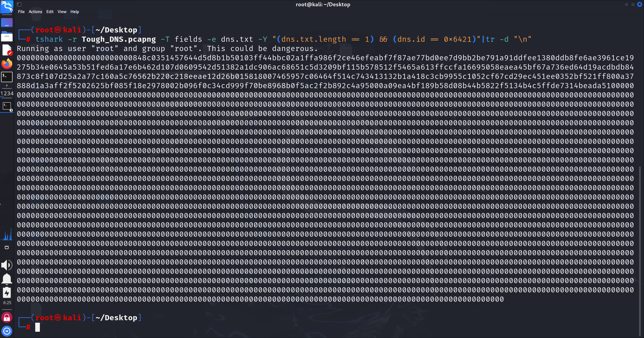Screen dimensions: 644x338
Task: Open the File menu
Action: [21, 12]
